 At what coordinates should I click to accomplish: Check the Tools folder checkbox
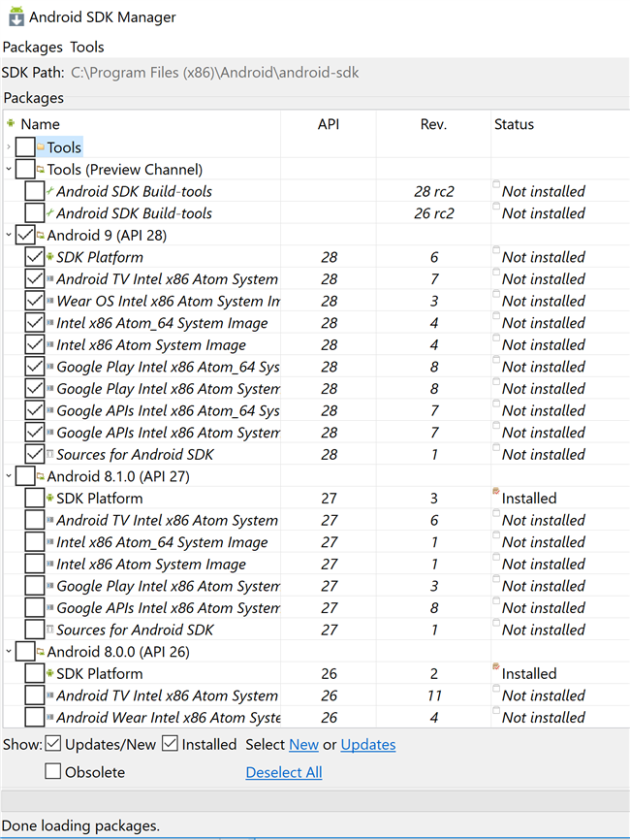pyautogui.click(x=25, y=146)
